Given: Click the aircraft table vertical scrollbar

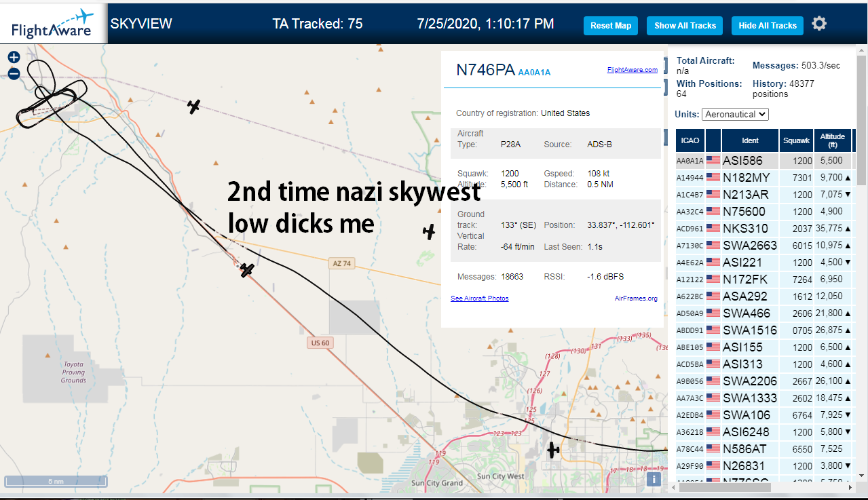Looking at the screenshot, I should coord(862,119).
